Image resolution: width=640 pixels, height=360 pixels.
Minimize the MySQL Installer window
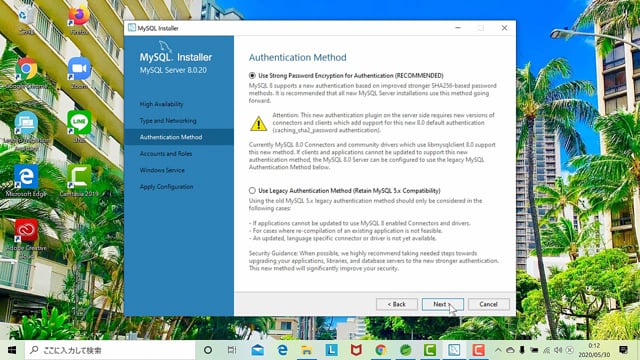(458, 28)
